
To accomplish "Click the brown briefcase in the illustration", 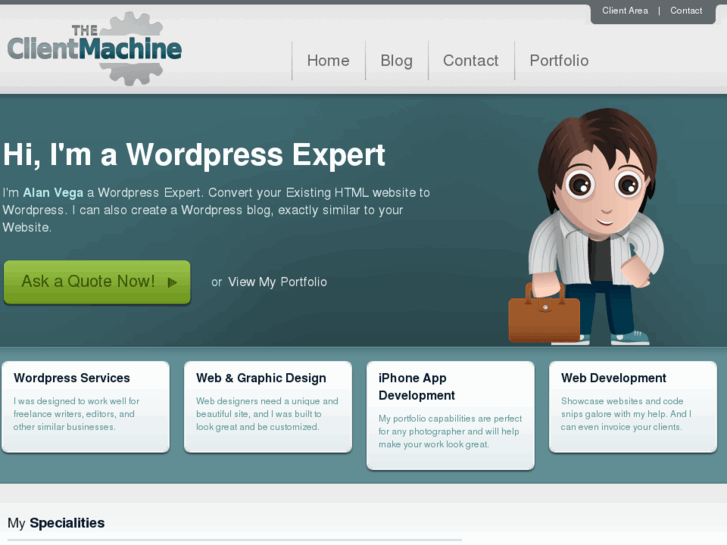I will [x=544, y=313].
